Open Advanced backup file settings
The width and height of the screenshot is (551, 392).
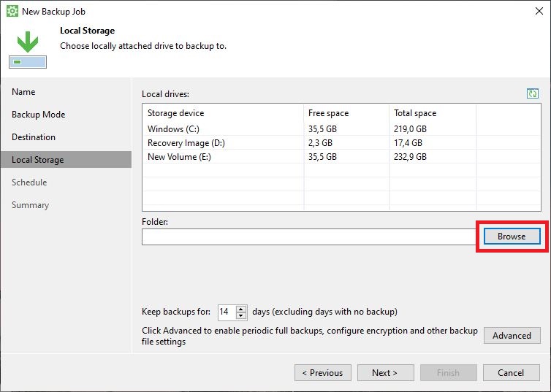click(512, 336)
